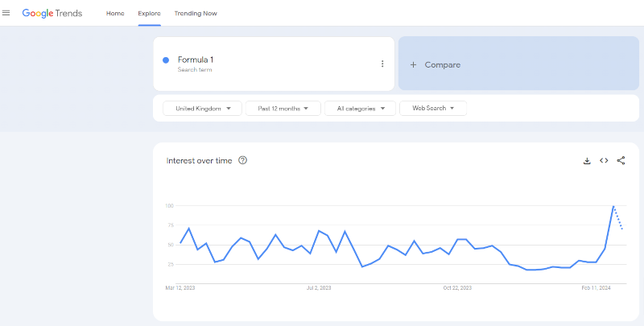The image size is (644, 326).
Task: Open the Past 12 months dropdown
Action: pyautogui.click(x=283, y=109)
